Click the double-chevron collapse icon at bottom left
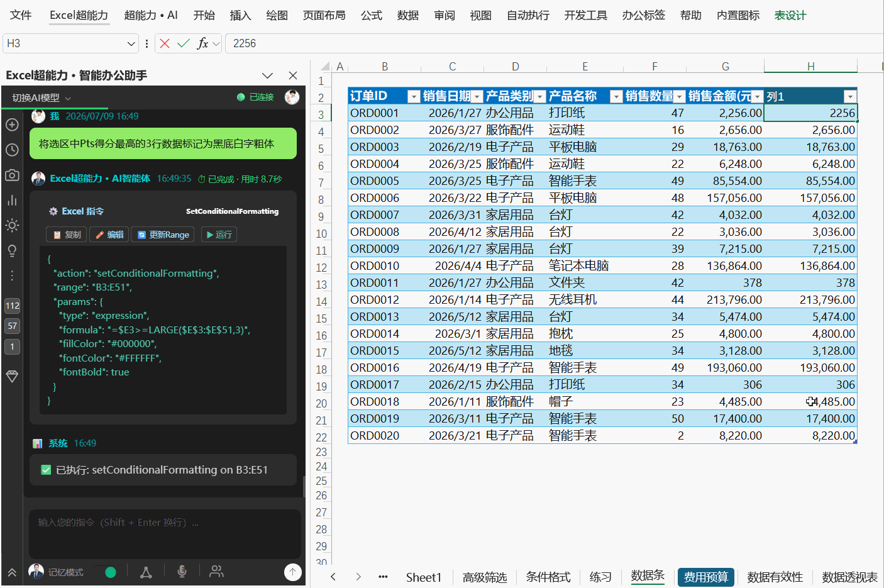884x588 pixels. pos(12,572)
